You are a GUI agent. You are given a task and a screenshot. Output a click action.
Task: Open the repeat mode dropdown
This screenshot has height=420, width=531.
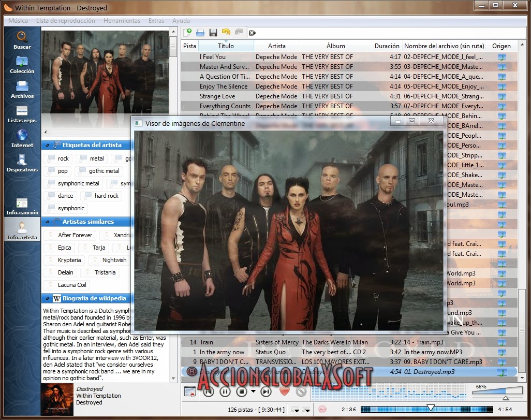click(x=296, y=410)
